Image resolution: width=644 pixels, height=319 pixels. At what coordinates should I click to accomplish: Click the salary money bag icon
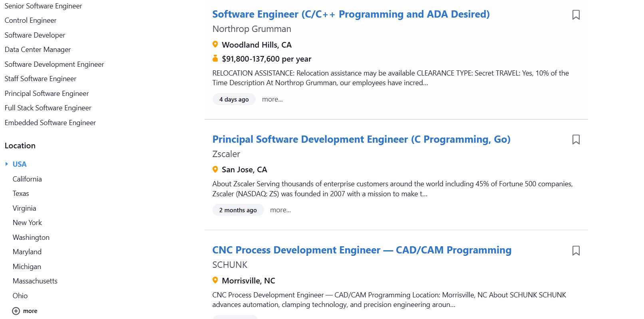(x=215, y=59)
